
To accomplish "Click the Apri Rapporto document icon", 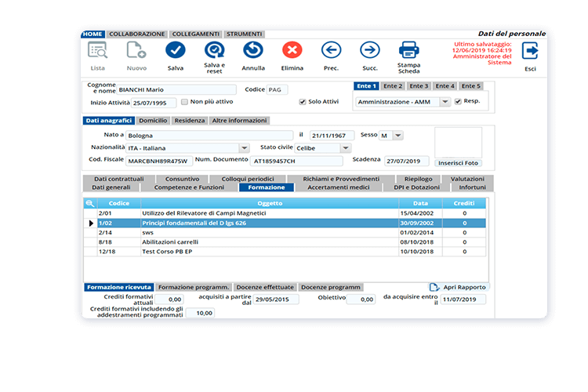I will 434,288.
